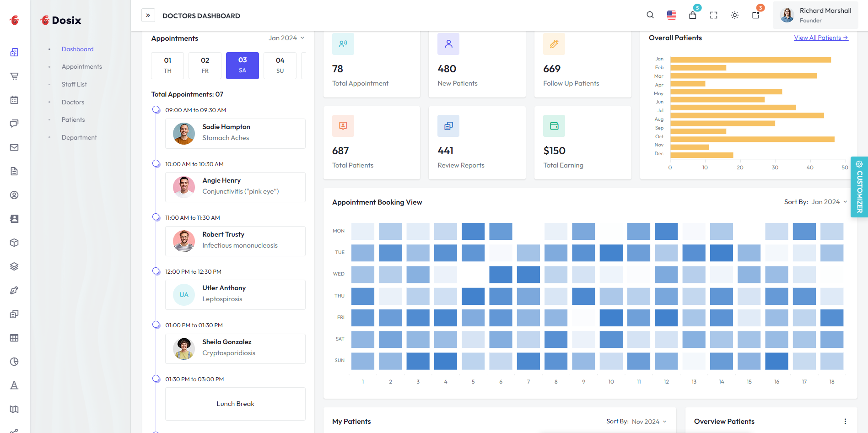Click New Patients card user icon
Screen dimensions: 868x433
(x=448, y=44)
